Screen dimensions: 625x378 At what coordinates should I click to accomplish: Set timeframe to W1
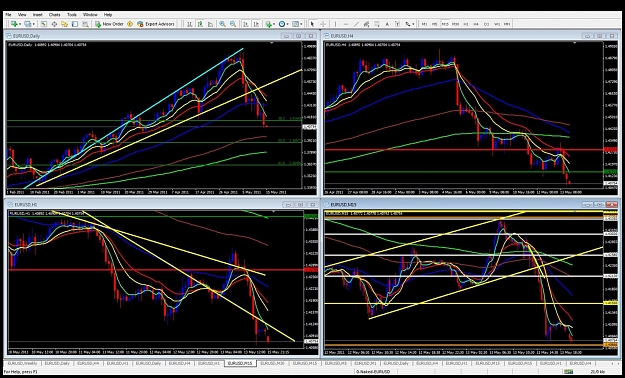tap(497, 24)
